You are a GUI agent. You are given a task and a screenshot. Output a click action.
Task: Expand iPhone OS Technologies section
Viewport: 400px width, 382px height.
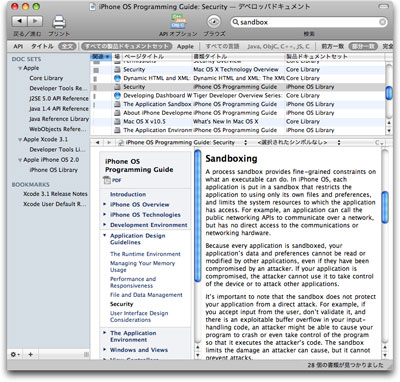(x=105, y=214)
